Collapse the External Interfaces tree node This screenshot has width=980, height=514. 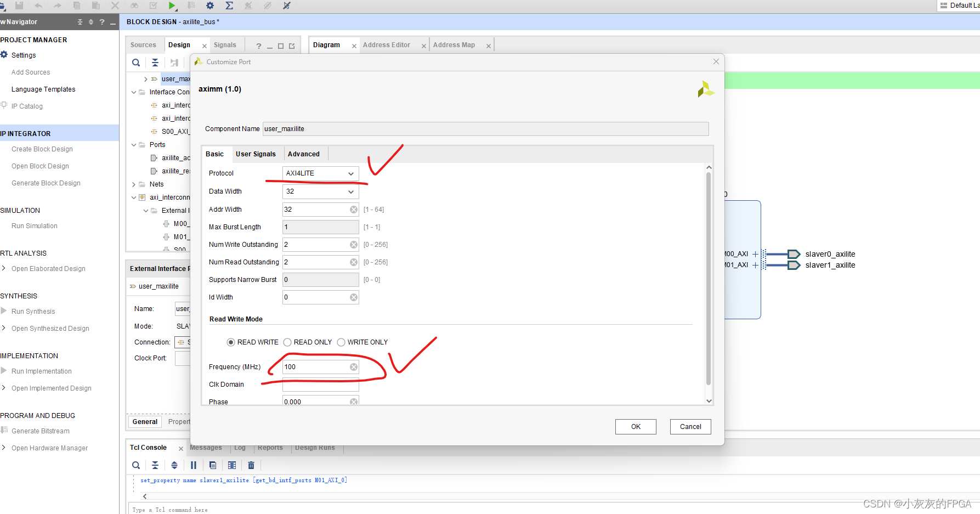point(146,211)
